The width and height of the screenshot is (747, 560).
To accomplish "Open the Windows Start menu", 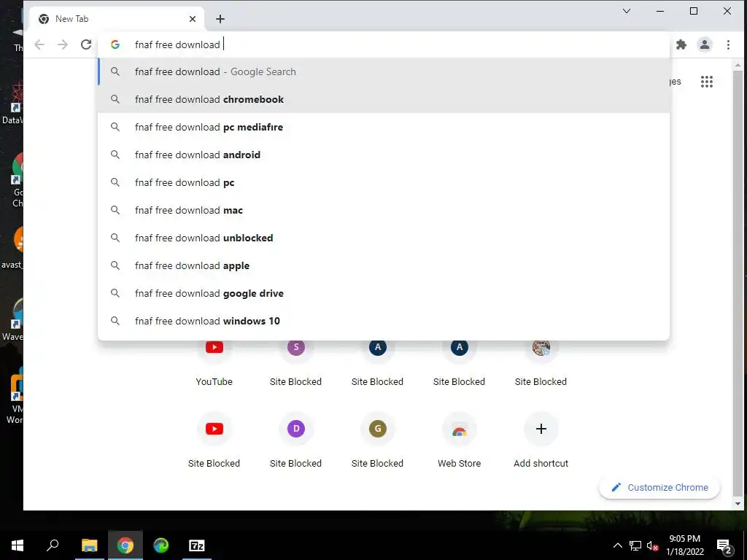I will 18,545.
